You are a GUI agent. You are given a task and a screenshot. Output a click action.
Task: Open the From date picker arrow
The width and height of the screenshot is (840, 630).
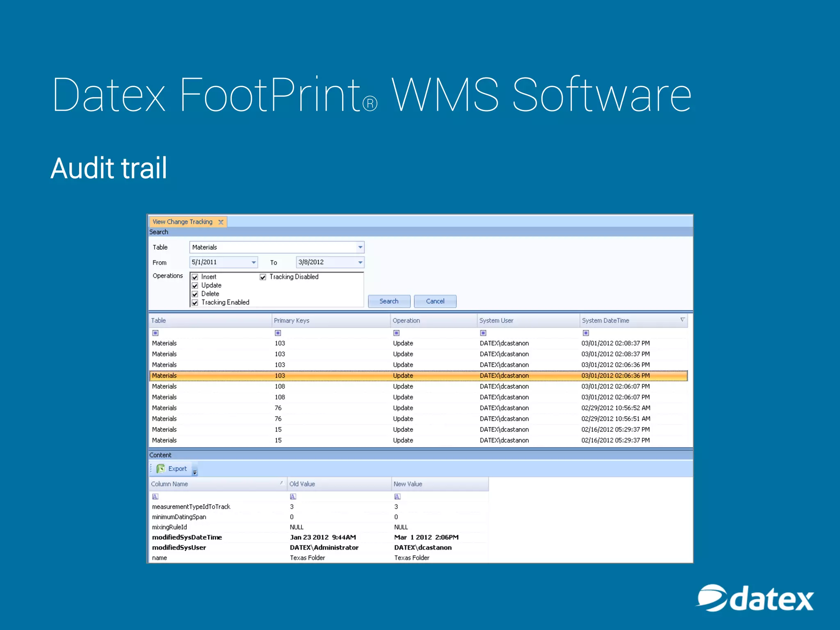(x=253, y=262)
